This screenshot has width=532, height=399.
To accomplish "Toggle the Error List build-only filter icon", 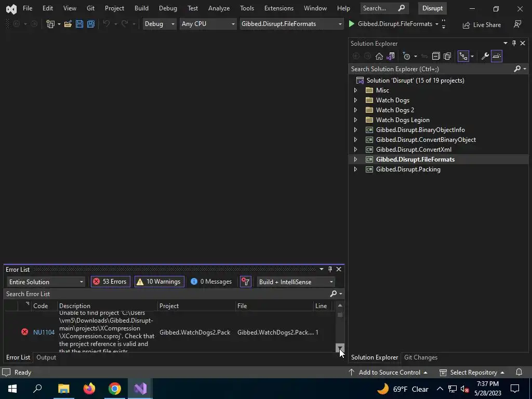I will 245,282.
